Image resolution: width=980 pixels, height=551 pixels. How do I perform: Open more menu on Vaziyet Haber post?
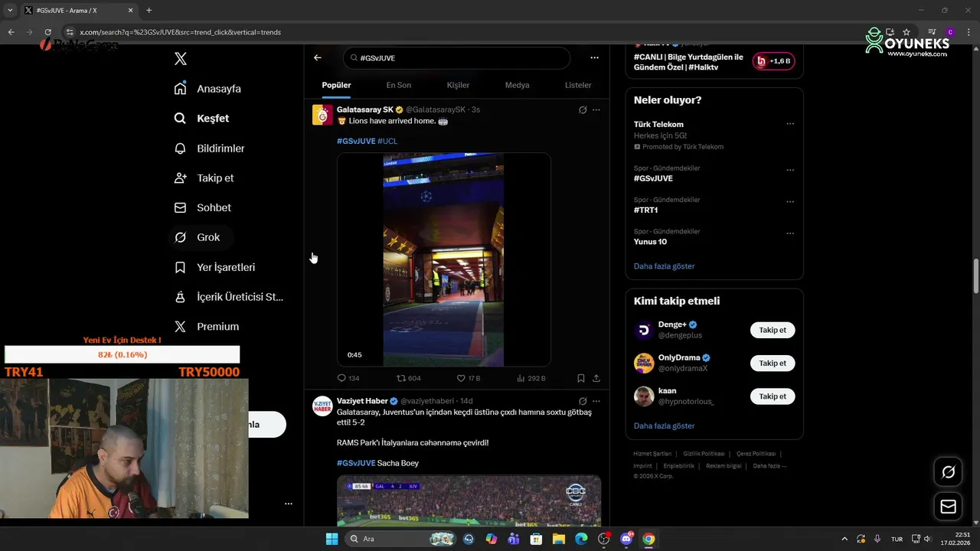(596, 401)
